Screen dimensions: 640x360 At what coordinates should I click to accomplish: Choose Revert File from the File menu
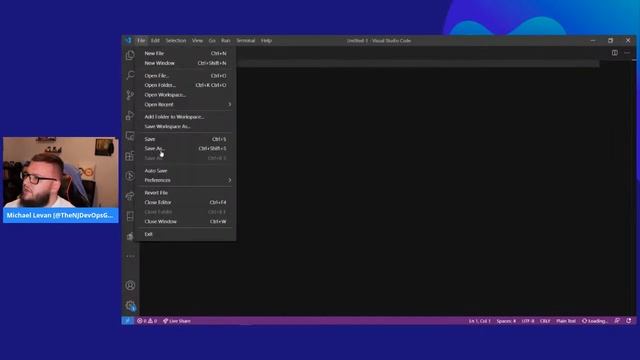(185, 193)
